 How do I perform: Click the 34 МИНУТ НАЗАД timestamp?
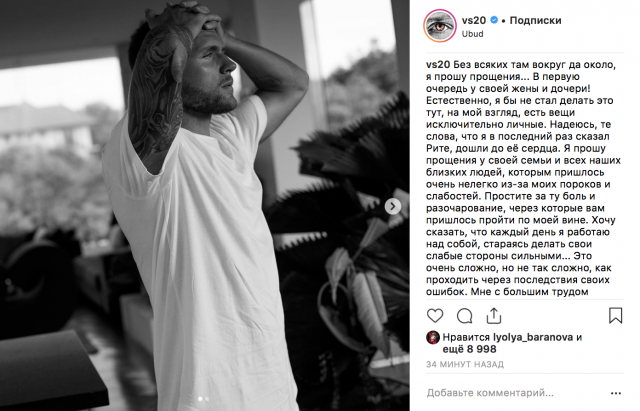465,364
